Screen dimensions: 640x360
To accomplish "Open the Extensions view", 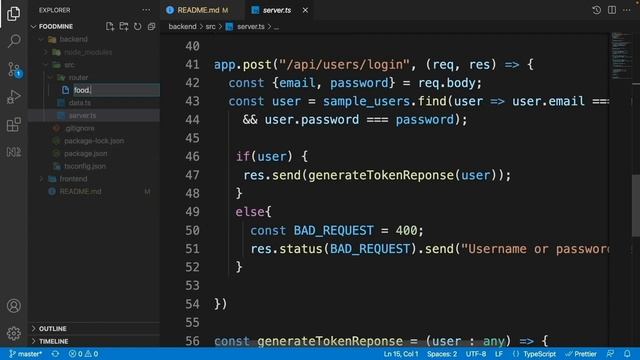I will [x=13, y=124].
